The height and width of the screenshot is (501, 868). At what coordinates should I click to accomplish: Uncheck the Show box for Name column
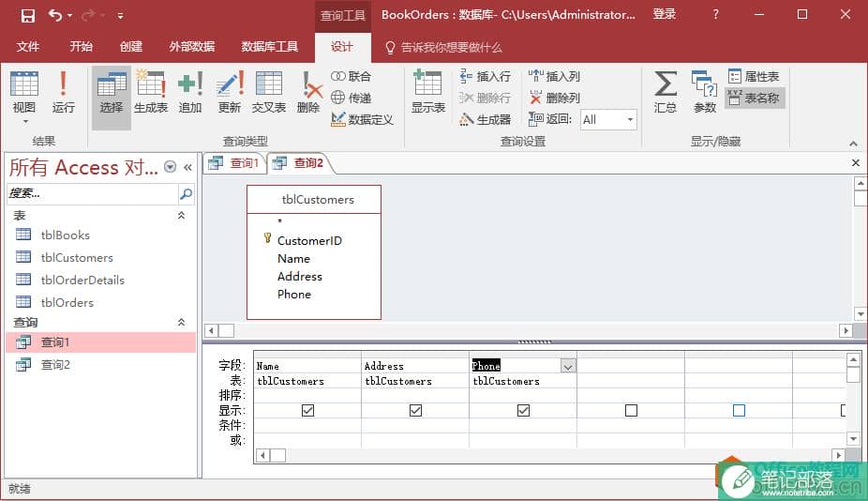coord(307,410)
